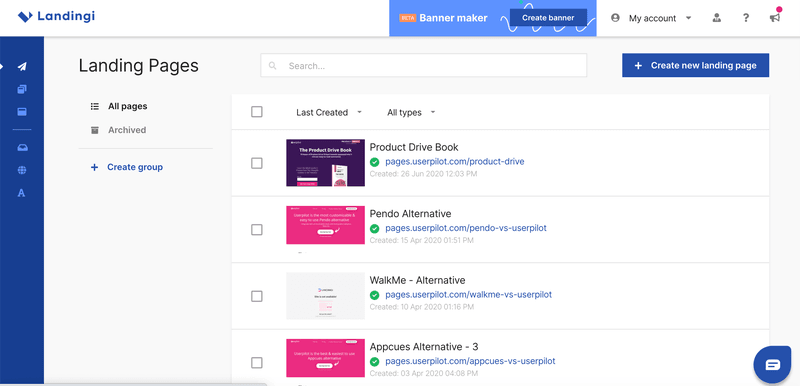Image resolution: width=800 pixels, height=386 pixels.
Task: Open pages.userpilot.com/appcues-vs-userpilot link
Action: (x=470, y=361)
